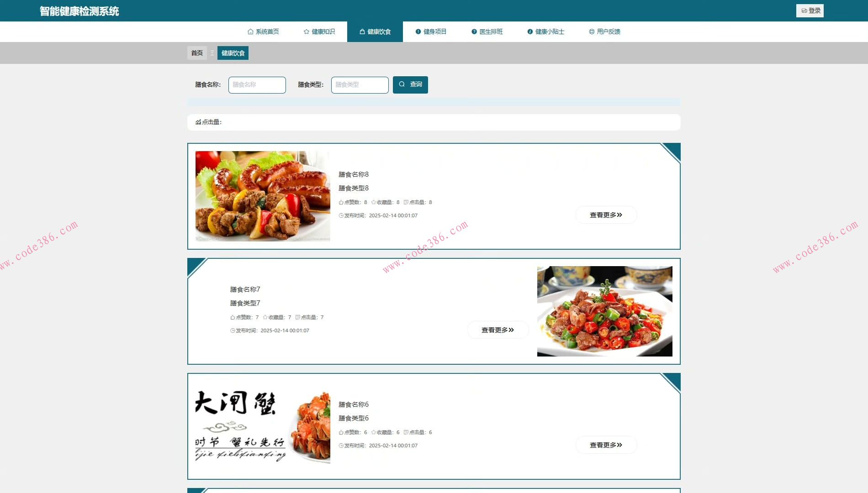Click 查看更多 on the 膳食名称6 card
Screen dimensions: 868x493
point(606,445)
